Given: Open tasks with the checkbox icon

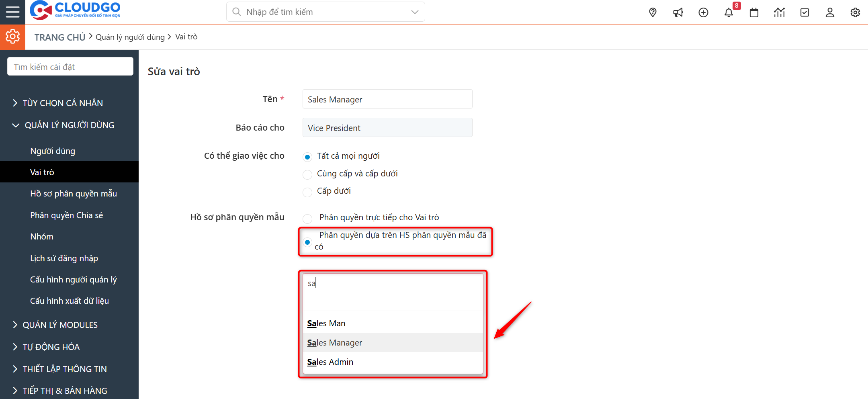Looking at the screenshot, I should tap(805, 12).
